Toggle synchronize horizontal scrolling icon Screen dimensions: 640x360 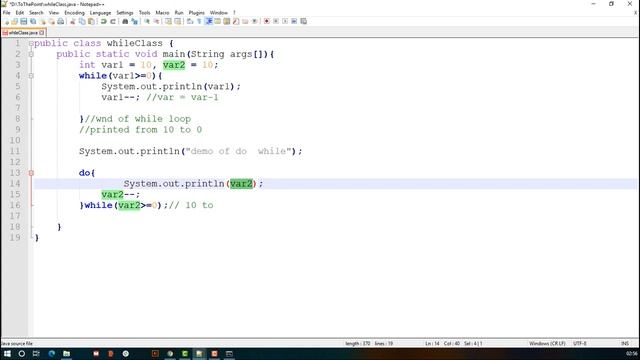(178, 21)
